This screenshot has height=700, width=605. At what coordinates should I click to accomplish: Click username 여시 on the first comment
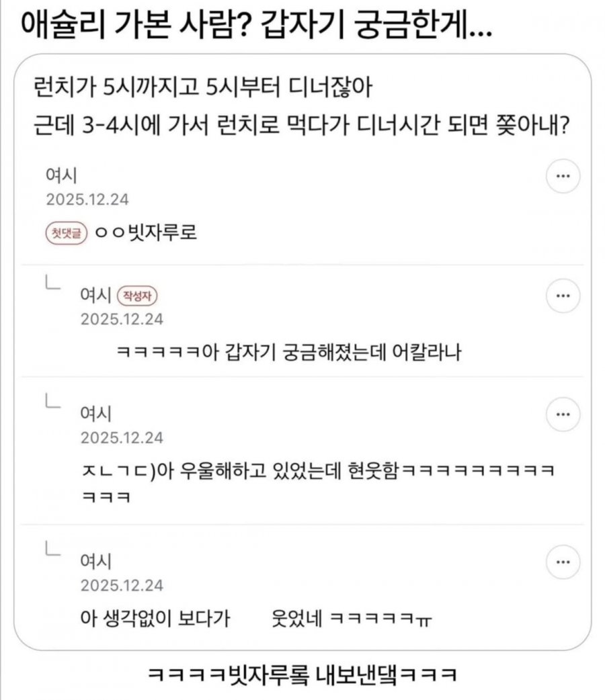point(61,177)
